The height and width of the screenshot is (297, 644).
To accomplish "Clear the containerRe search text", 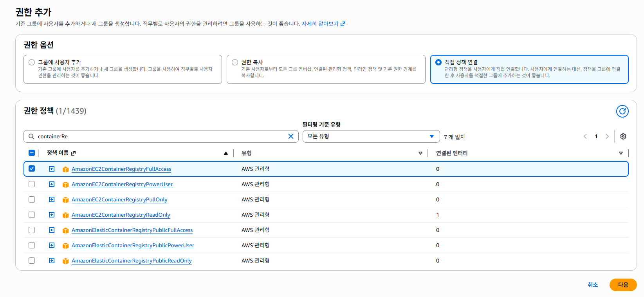I will [290, 136].
